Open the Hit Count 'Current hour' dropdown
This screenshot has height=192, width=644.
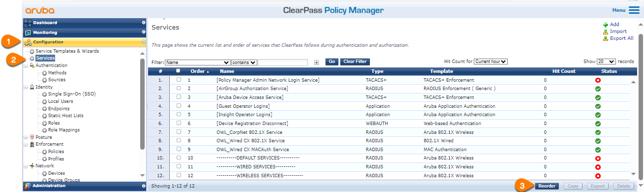point(490,62)
